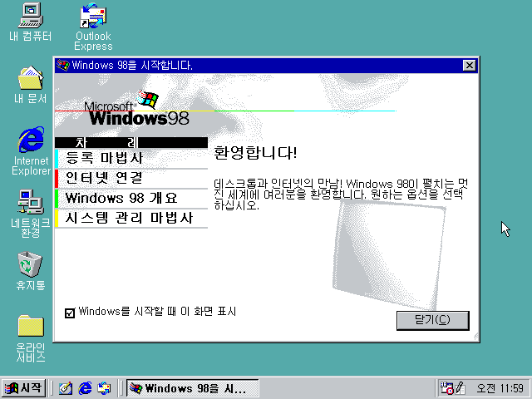Select 시스템 관리 마법사 in the contents list

tap(131, 218)
